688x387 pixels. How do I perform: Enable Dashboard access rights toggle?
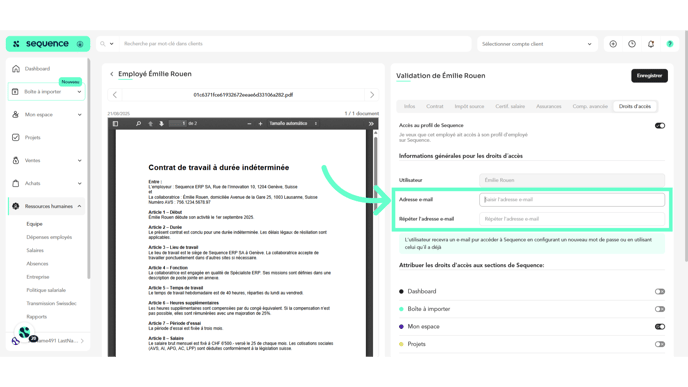660,291
